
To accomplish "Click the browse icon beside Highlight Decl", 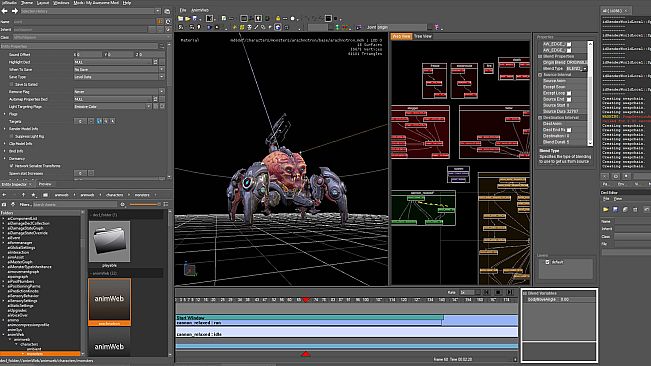I will 155,62.
